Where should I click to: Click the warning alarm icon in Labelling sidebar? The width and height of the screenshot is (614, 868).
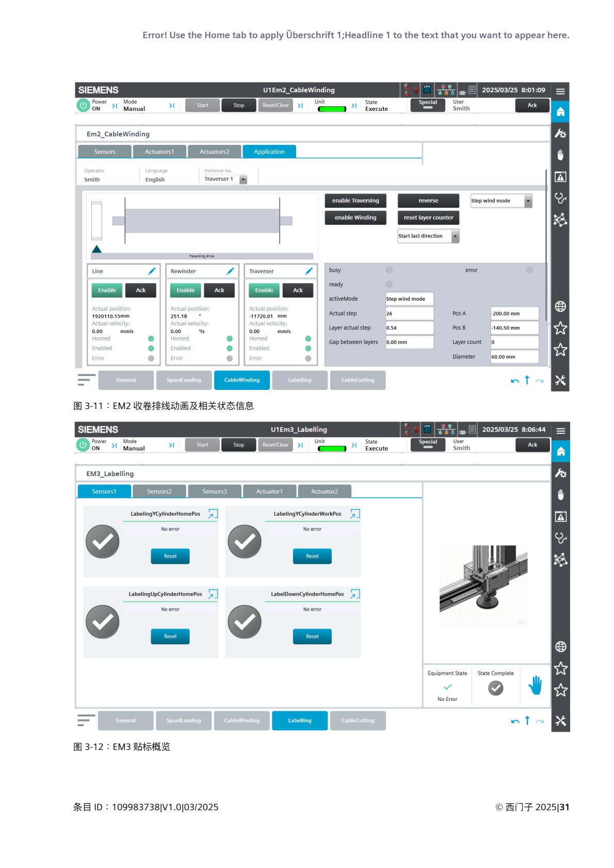click(560, 517)
